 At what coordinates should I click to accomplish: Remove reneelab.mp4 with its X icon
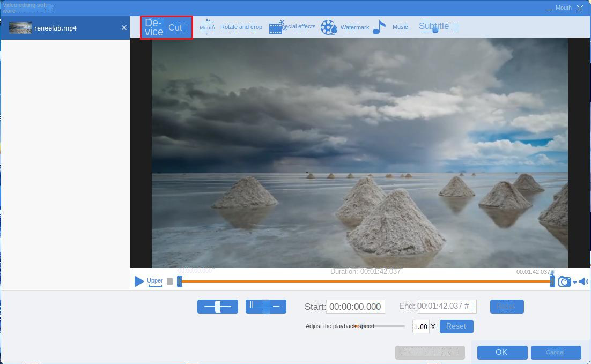124,28
